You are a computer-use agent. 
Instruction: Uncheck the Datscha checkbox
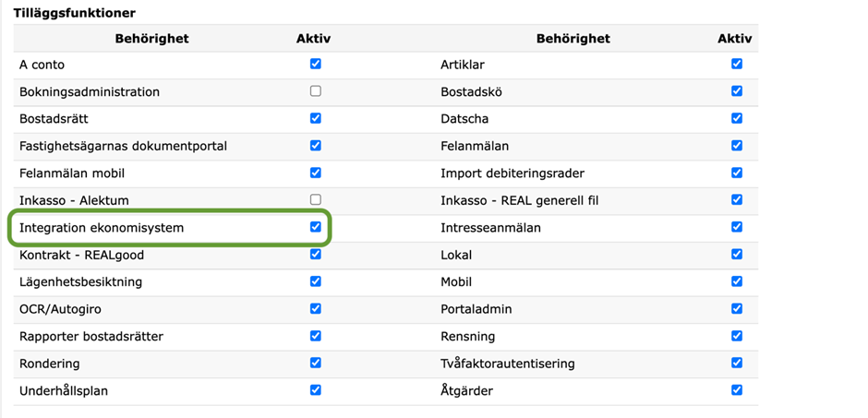pos(737,119)
